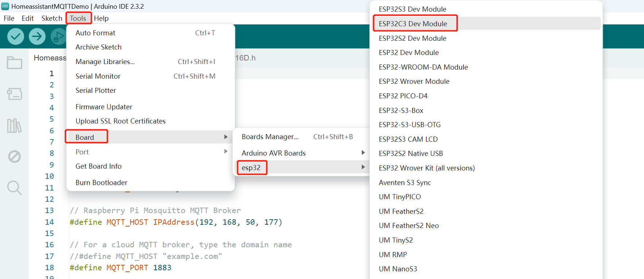Open the Help menu
Screen dimensions: 644x279
coord(101,18)
